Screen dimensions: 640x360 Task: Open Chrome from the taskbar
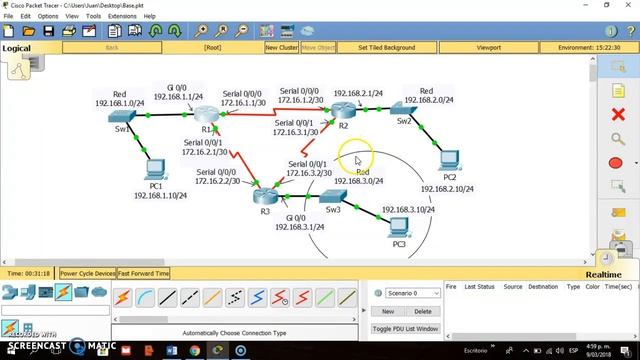click(195, 351)
